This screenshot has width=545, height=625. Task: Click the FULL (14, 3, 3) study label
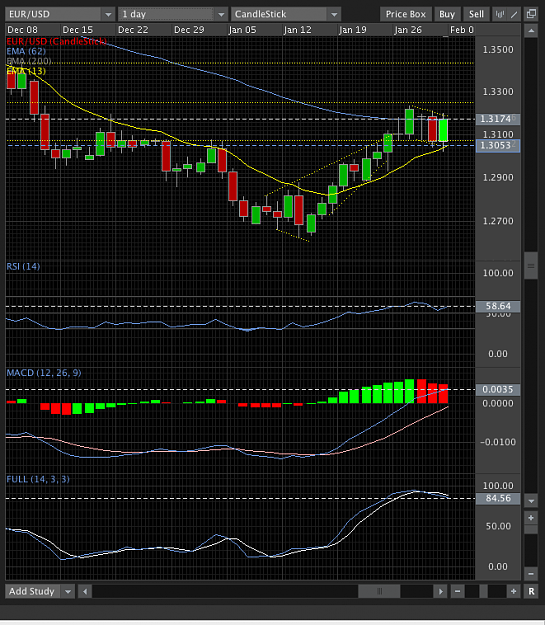pyautogui.click(x=38, y=479)
